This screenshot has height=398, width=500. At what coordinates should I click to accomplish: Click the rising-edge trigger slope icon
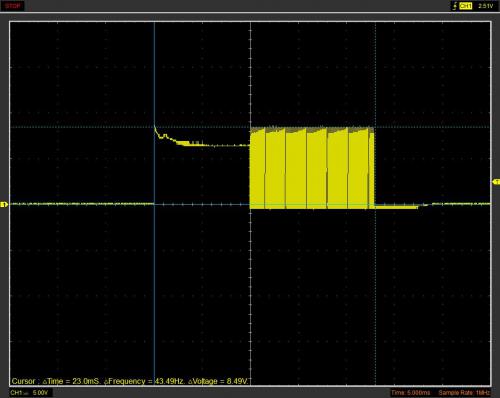[x=455, y=6]
